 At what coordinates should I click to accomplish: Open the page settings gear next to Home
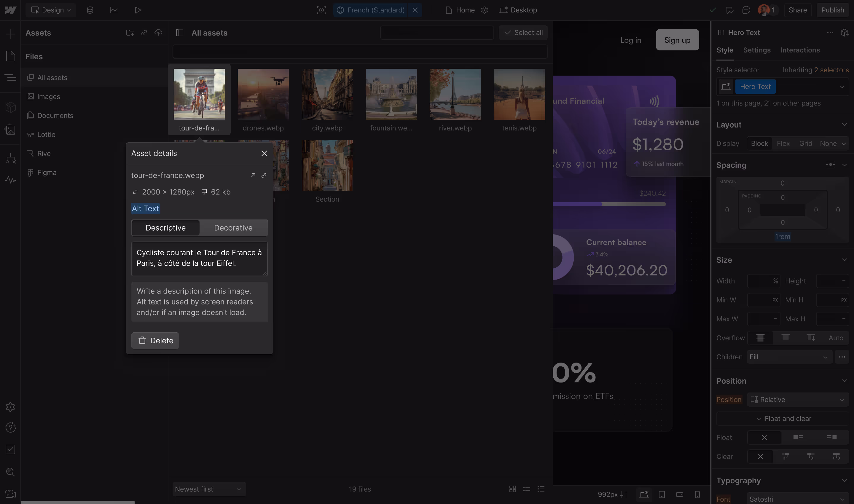[485, 10]
